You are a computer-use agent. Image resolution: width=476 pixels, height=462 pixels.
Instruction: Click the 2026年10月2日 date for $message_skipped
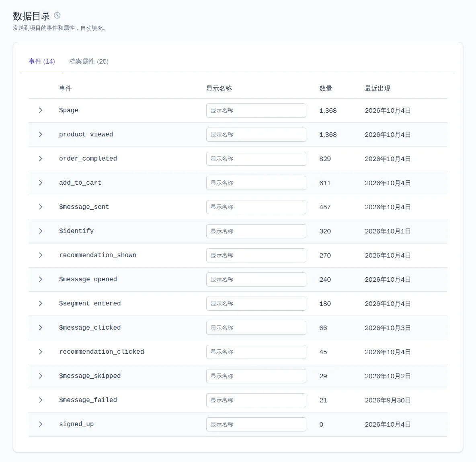click(388, 376)
